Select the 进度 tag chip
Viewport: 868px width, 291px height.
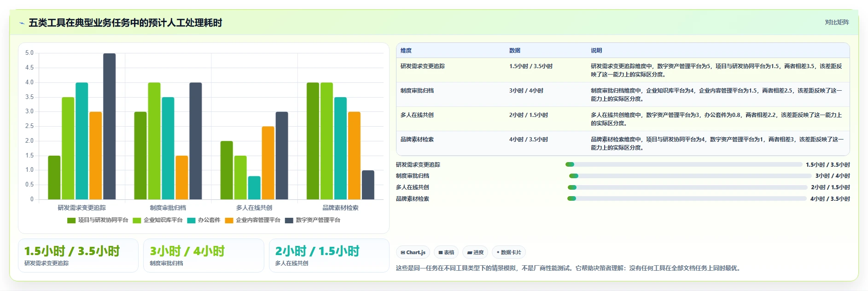tap(475, 252)
